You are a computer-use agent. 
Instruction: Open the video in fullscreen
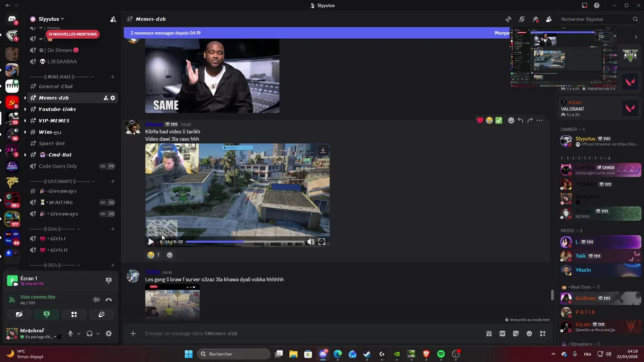(321, 242)
